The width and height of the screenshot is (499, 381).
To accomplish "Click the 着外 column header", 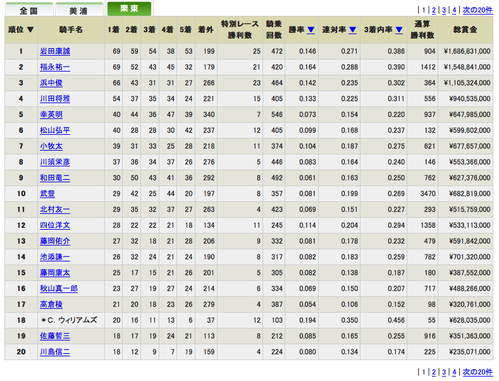I will pos(206,30).
